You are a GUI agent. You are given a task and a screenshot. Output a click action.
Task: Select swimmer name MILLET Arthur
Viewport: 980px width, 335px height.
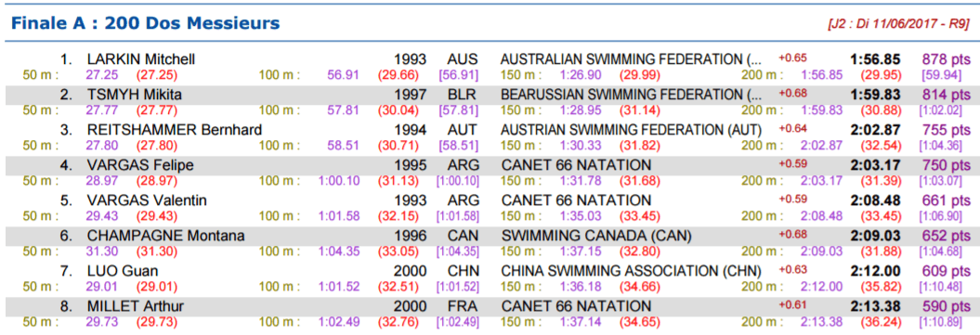(x=135, y=306)
